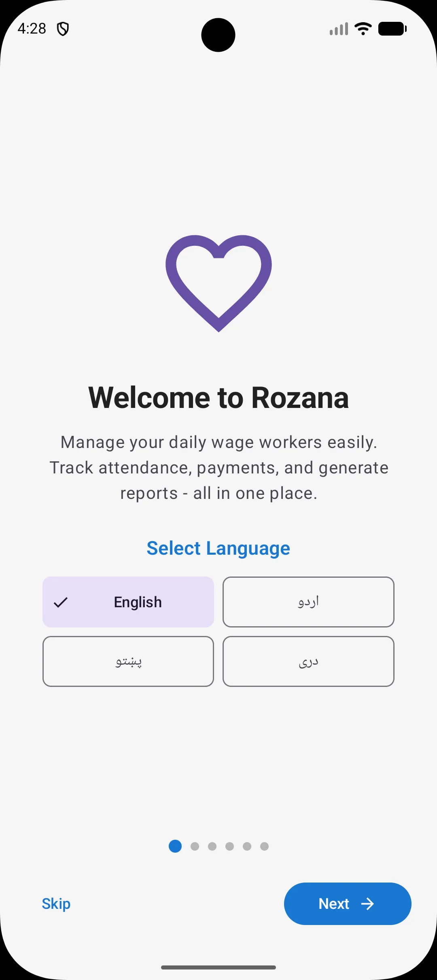This screenshot has width=437, height=980.
Task: Deselect the English language choice
Action: tap(128, 602)
